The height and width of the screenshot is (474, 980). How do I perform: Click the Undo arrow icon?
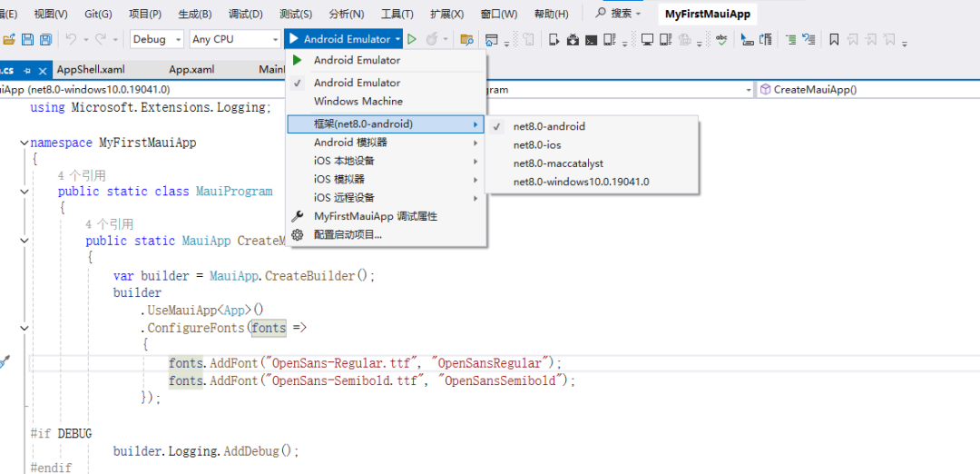pyautogui.click(x=71, y=39)
